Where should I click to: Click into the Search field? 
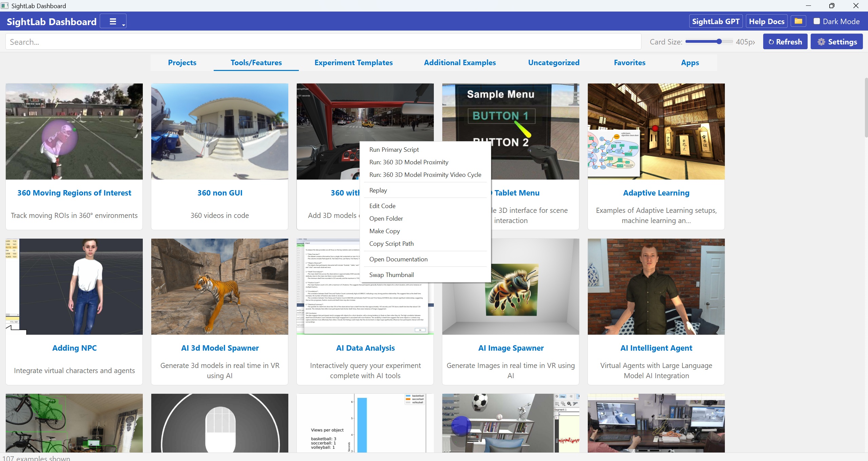[322, 42]
